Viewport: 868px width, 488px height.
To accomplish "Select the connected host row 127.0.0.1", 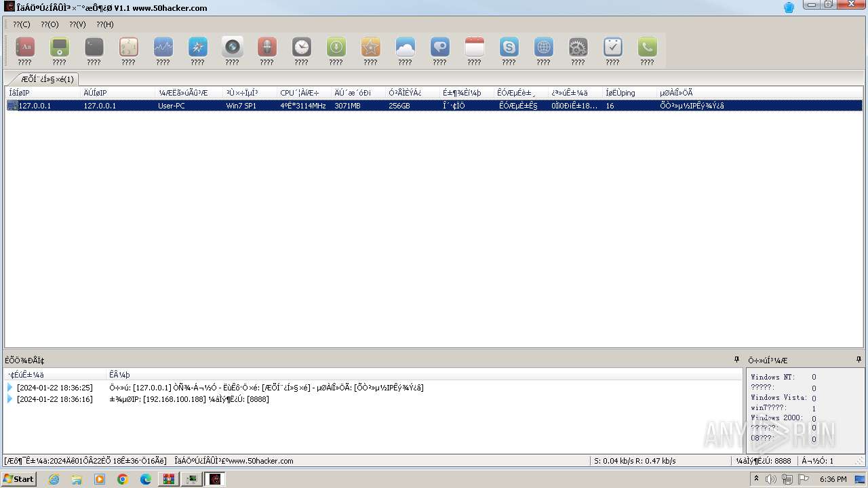I will pos(434,106).
